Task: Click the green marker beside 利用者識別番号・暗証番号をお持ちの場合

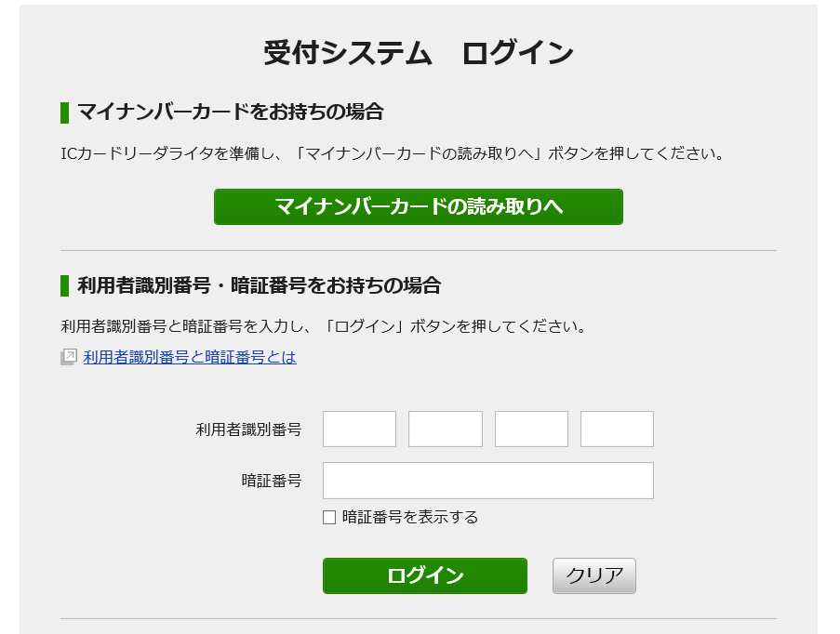Action: click(64, 285)
